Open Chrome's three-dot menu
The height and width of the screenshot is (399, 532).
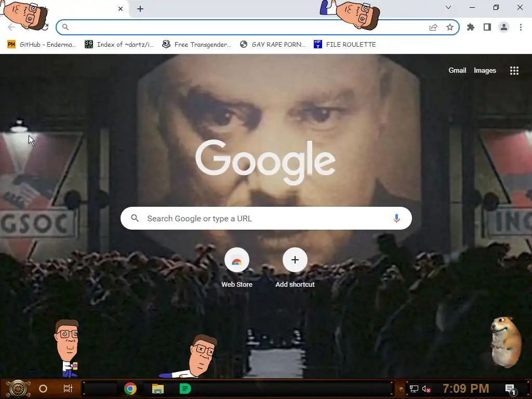coord(521,27)
